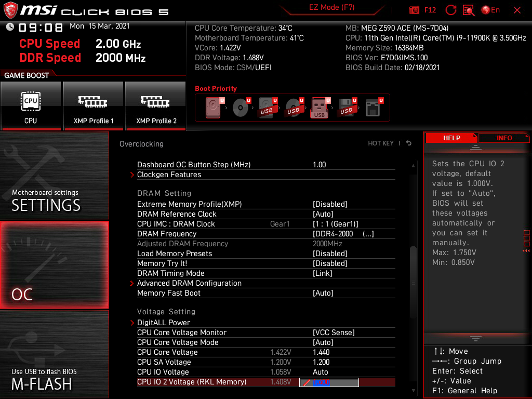Go back using the return arrow icon
The width and height of the screenshot is (532, 399).
408,143
